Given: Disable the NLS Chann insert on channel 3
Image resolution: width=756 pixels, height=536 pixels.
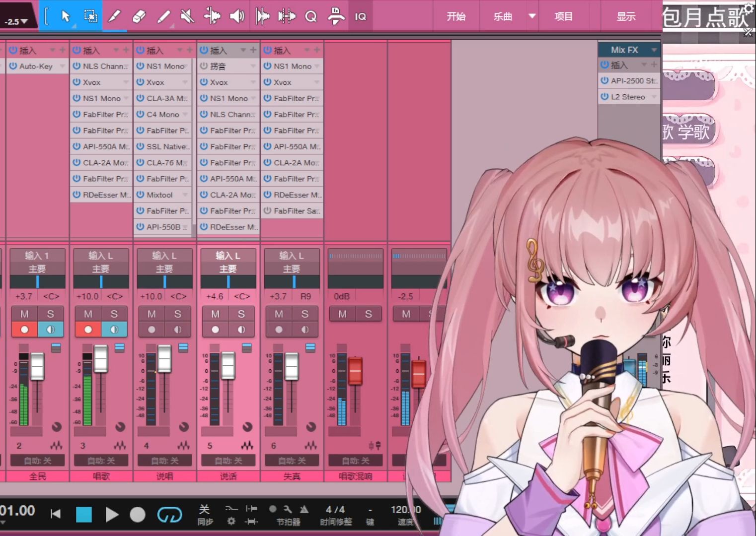Looking at the screenshot, I should (76, 66).
